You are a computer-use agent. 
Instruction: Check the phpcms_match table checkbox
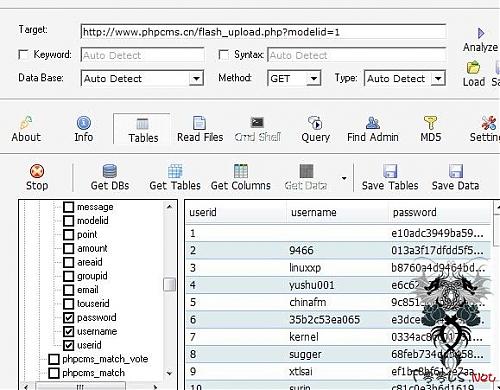pos(54,373)
